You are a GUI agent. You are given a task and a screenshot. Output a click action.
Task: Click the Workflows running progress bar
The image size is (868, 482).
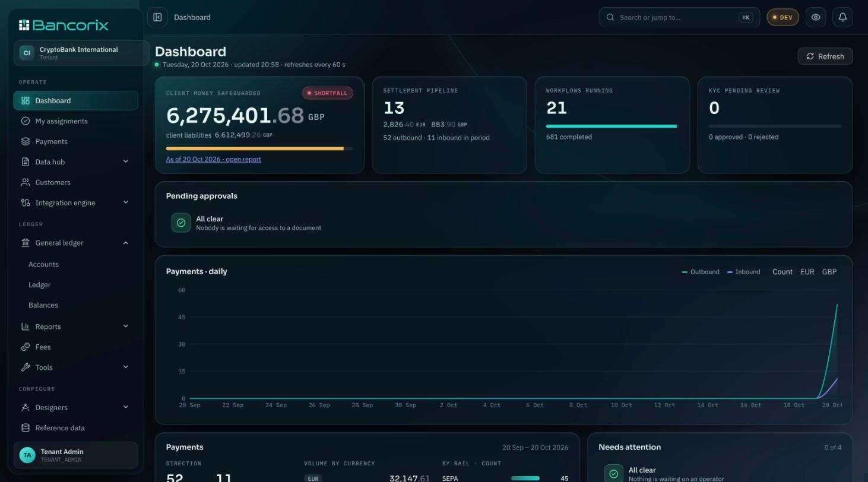pos(612,126)
